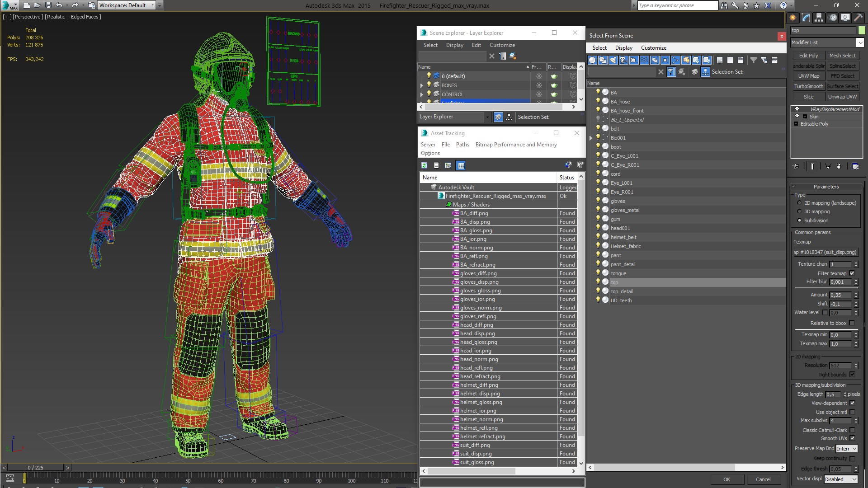Click OK in Select From Scene dialog
The width and height of the screenshot is (868, 488).
[x=726, y=479]
